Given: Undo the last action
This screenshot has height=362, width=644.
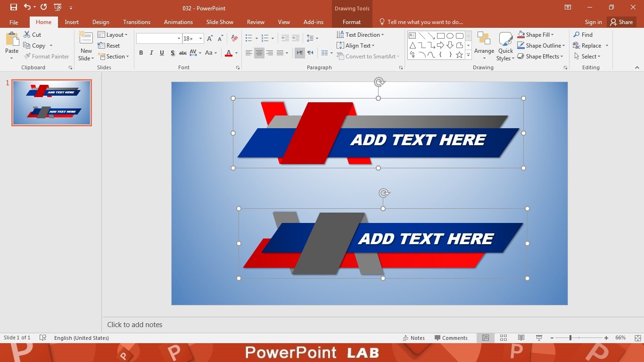Looking at the screenshot, I should [x=27, y=8].
